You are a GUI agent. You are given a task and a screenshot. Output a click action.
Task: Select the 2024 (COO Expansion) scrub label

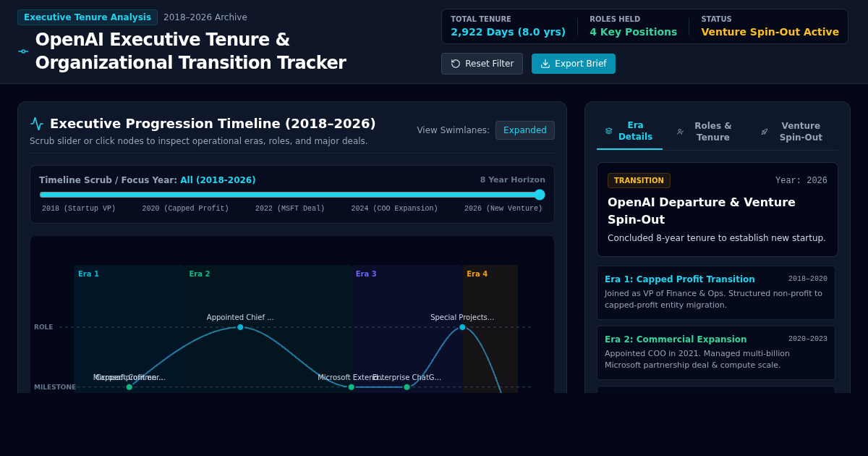(x=394, y=208)
